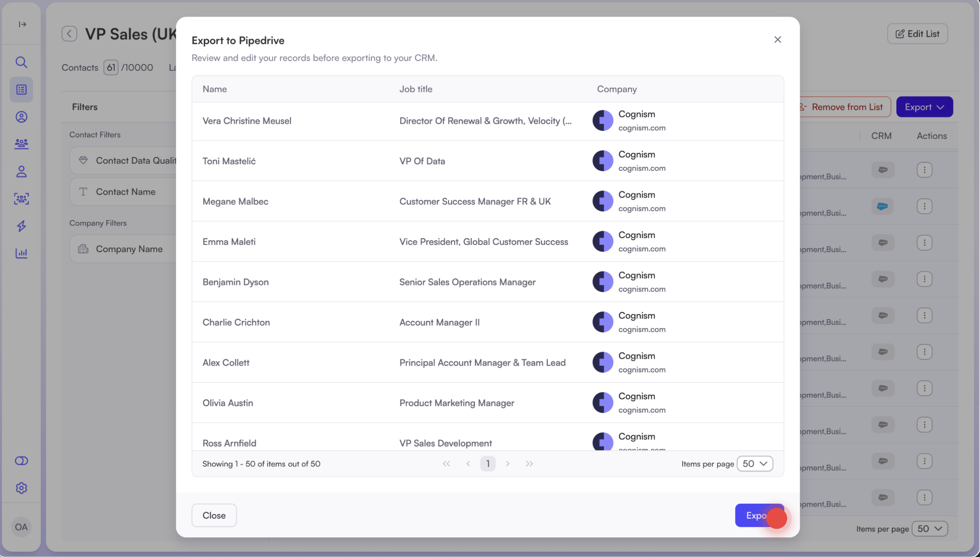This screenshot has width=980, height=557.
Task: Click the lightning bolt icon in the sidebar
Action: [21, 226]
